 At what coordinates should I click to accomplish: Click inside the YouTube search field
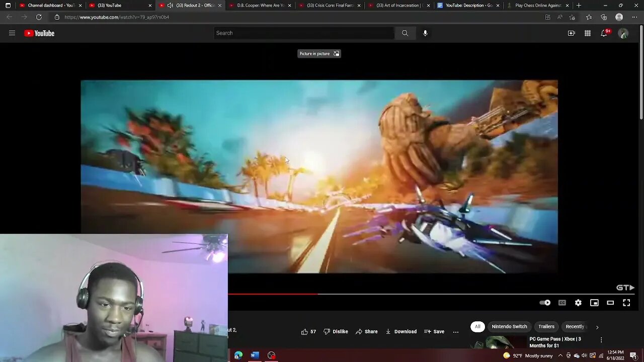click(304, 33)
